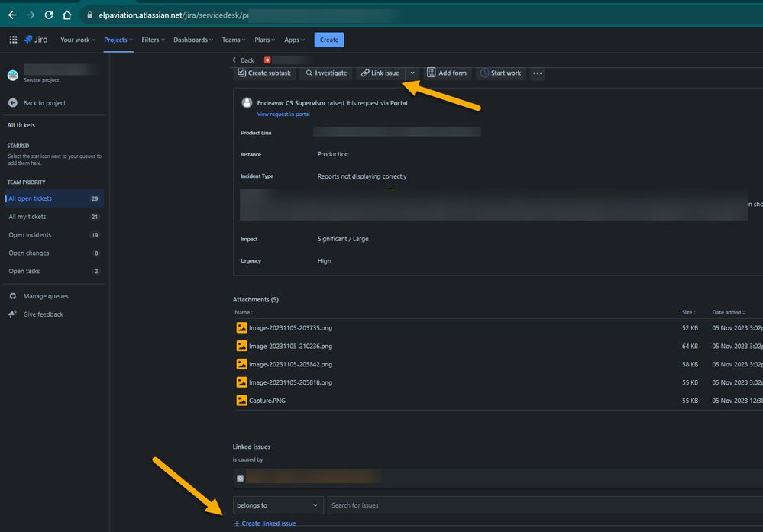The width and height of the screenshot is (763, 532).
Task: Open Manage queues settings
Action: tap(39, 296)
